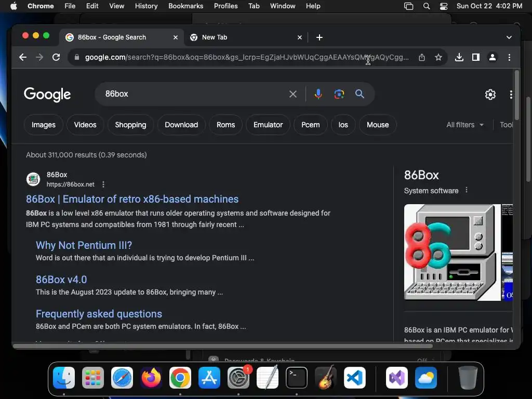532x399 pixels.
Task: Close the New Tab tab
Action: 300,37
